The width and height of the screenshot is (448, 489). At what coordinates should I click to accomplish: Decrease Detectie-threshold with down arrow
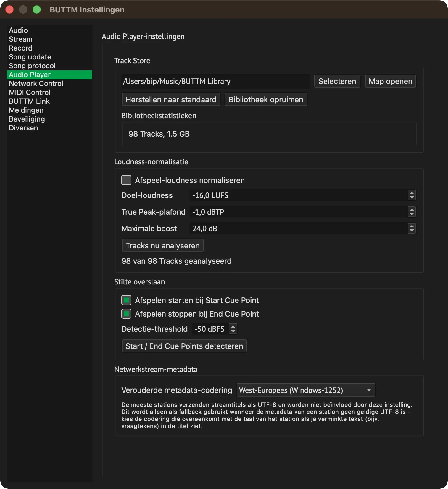click(x=233, y=332)
